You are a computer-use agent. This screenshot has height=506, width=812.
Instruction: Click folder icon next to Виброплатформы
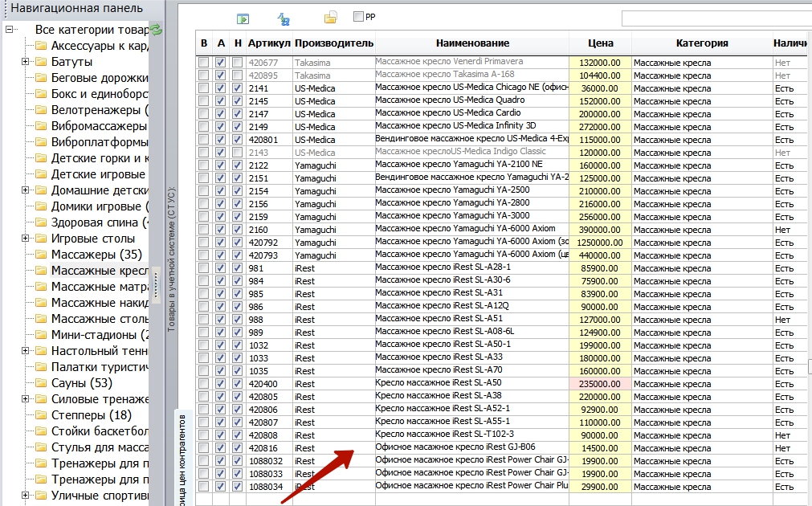pos(41,142)
